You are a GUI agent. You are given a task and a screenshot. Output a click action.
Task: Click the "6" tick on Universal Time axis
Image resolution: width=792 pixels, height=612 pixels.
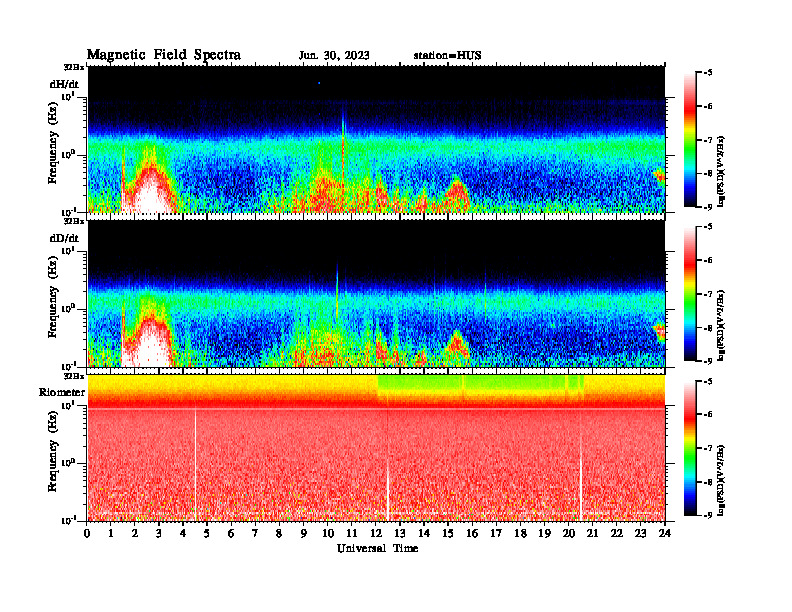[x=231, y=534]
